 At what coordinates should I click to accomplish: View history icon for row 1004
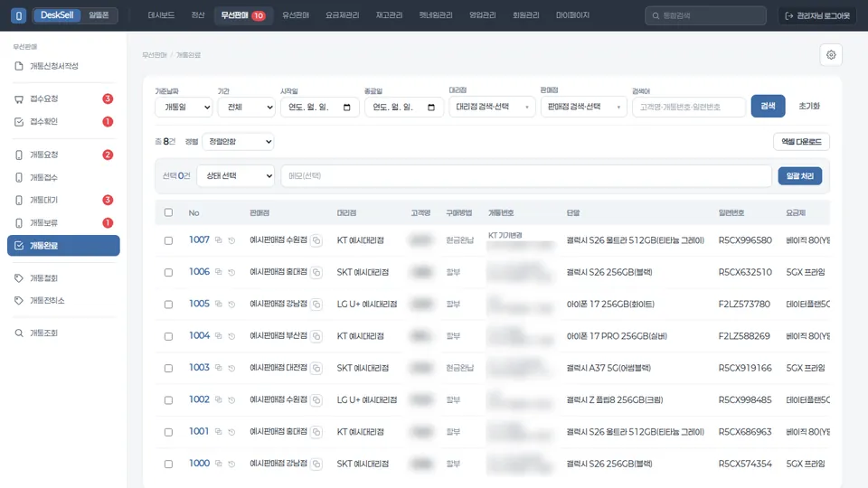(x=232, y=336)
